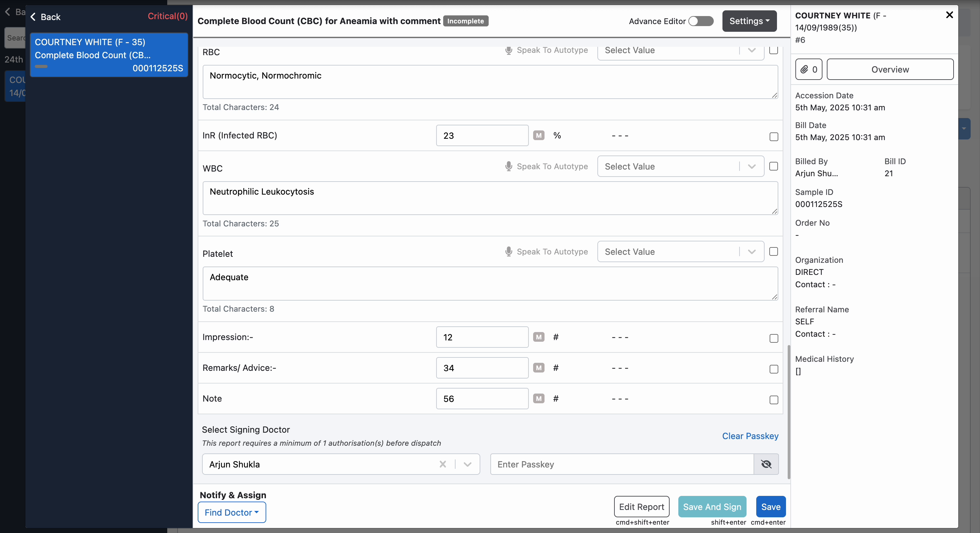Click the Platelet Speak To Autotype microphone
This screenshot has width=980, height=533.
coord(509,251)
